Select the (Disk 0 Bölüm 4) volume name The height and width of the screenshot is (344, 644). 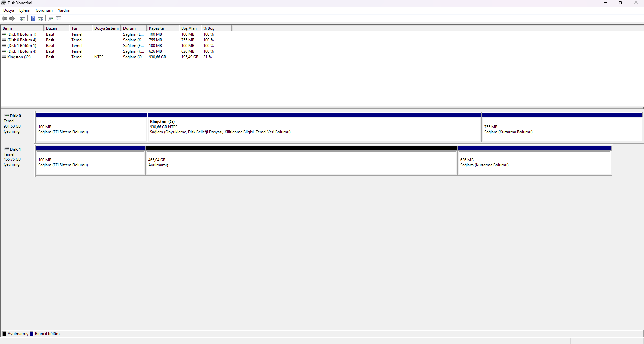click(22, 40)
